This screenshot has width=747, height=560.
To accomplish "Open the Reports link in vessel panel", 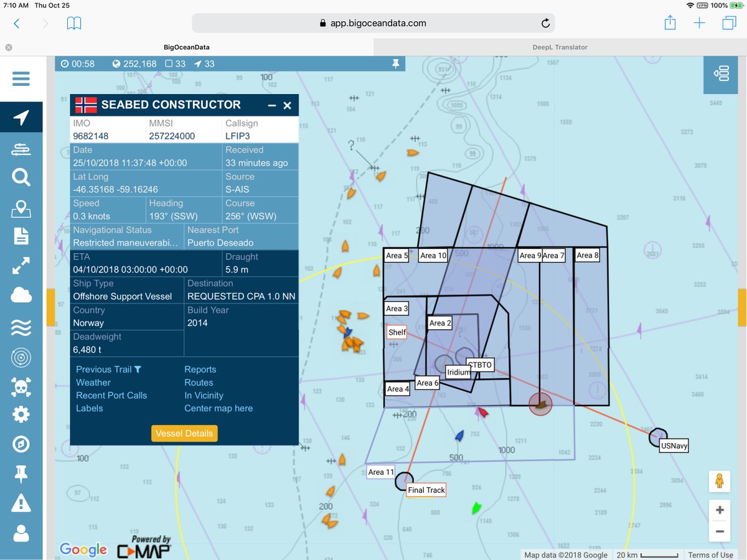I will coord(200,370).
